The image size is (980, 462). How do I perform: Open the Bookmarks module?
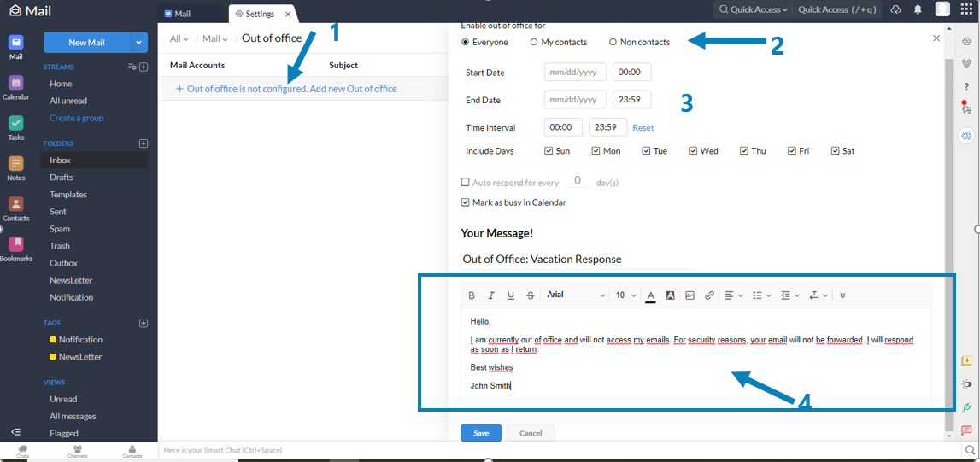[16, 249]
